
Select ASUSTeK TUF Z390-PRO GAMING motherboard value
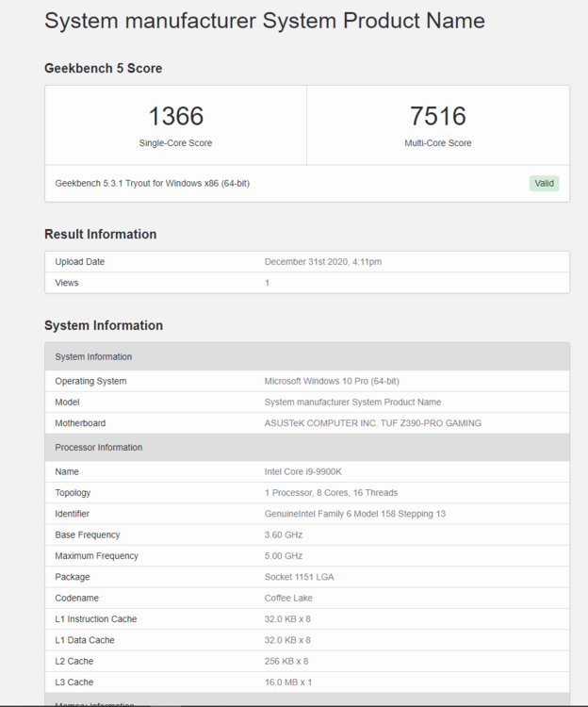(x=373, y=423)
